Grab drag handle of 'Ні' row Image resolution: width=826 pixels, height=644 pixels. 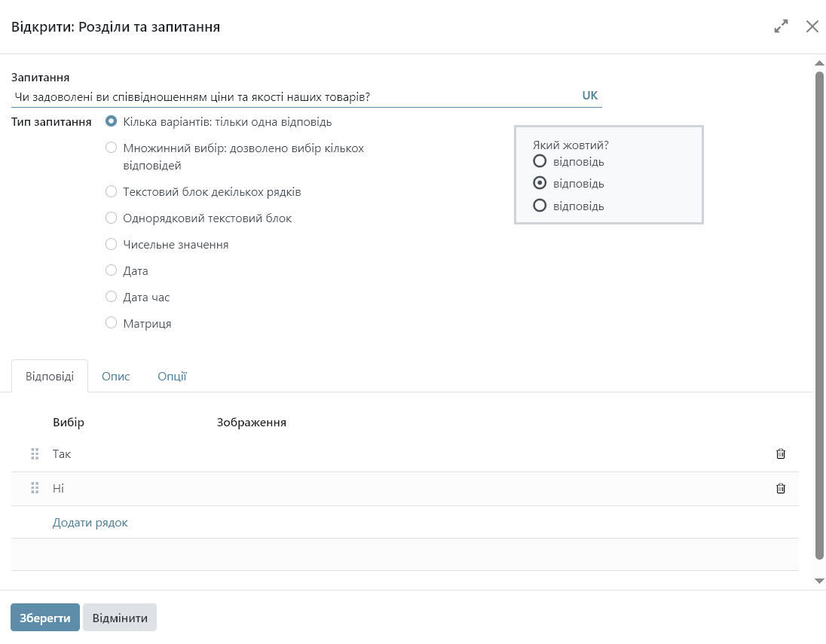point(35,489)
